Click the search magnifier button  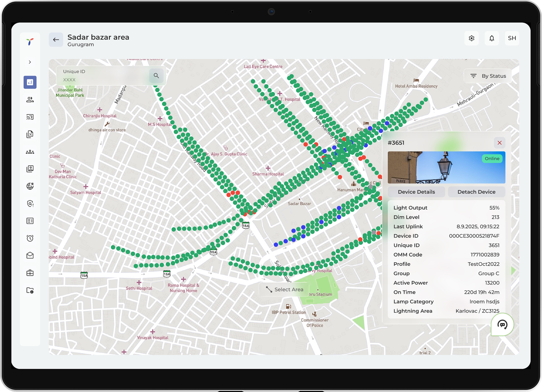click(x=156, y=76)
